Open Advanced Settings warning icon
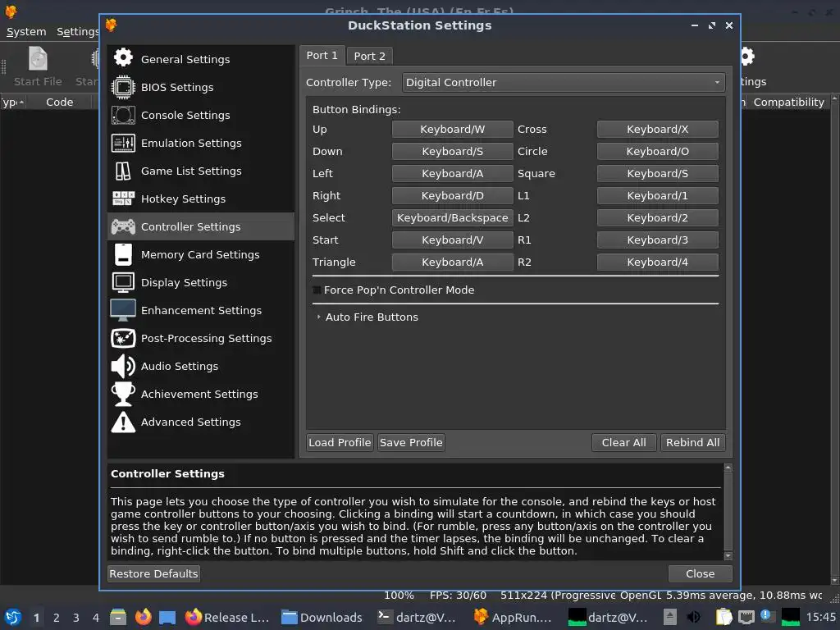The height and width of the screenshot is (630, 840). pyautogui.click(x=123, y=422)
